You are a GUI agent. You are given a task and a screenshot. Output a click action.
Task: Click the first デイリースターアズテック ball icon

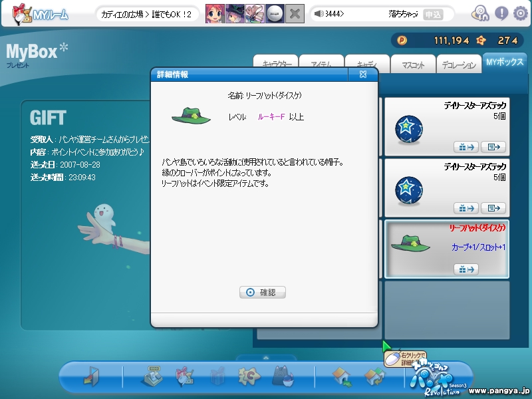point(409,129)
